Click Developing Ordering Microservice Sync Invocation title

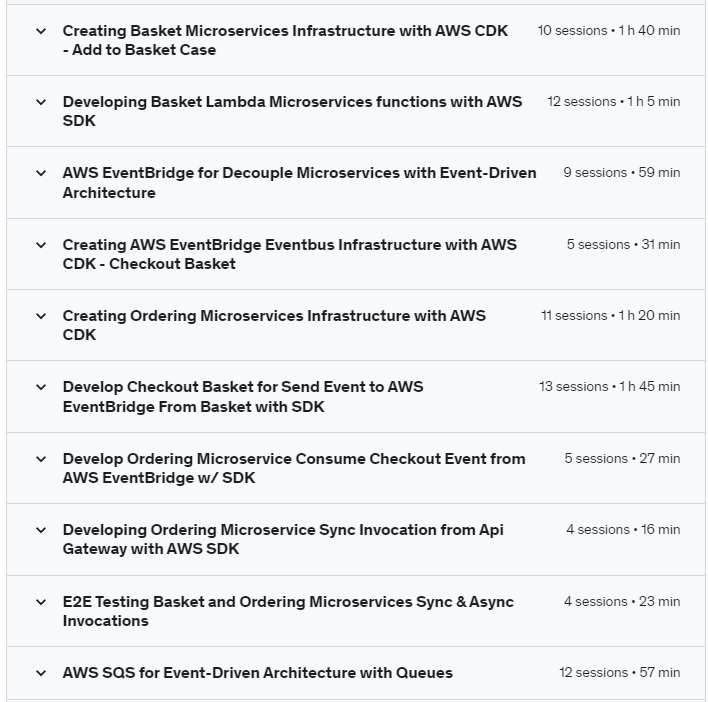283,539
